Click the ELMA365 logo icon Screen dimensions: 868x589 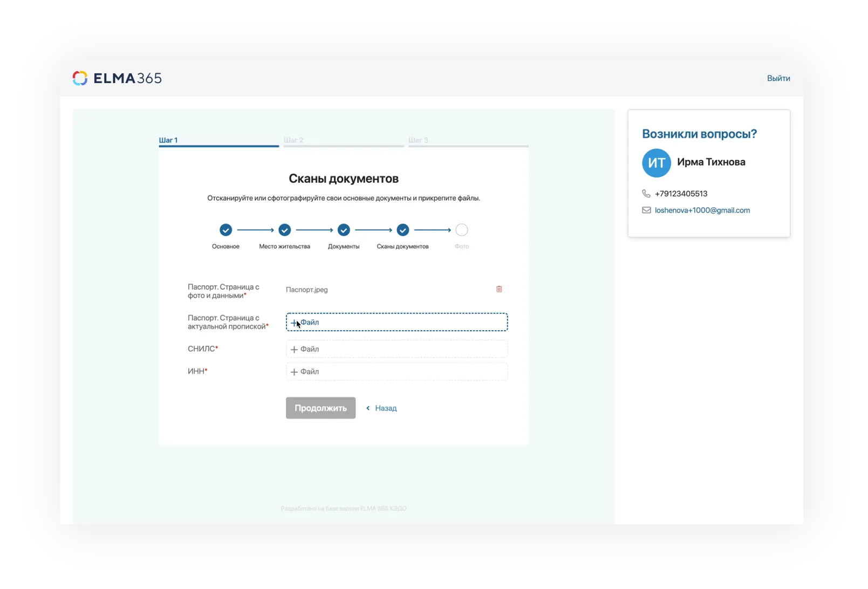point(80,78)
